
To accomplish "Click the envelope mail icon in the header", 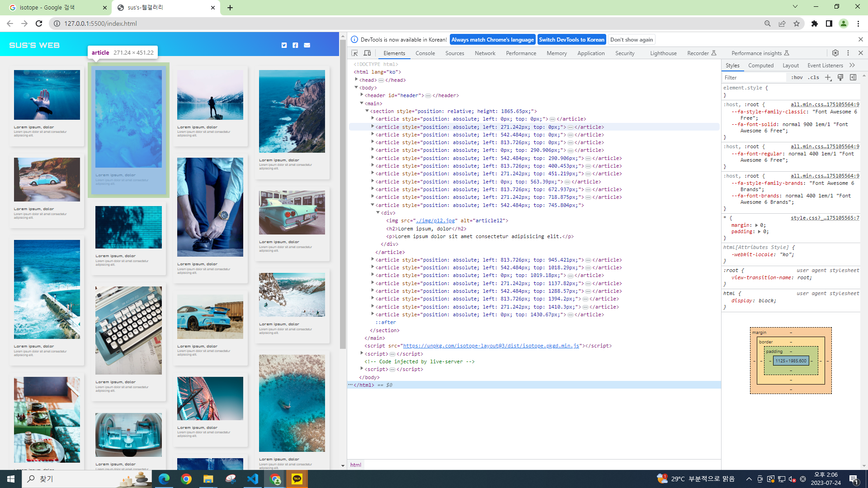I will (x=307, y=45).
